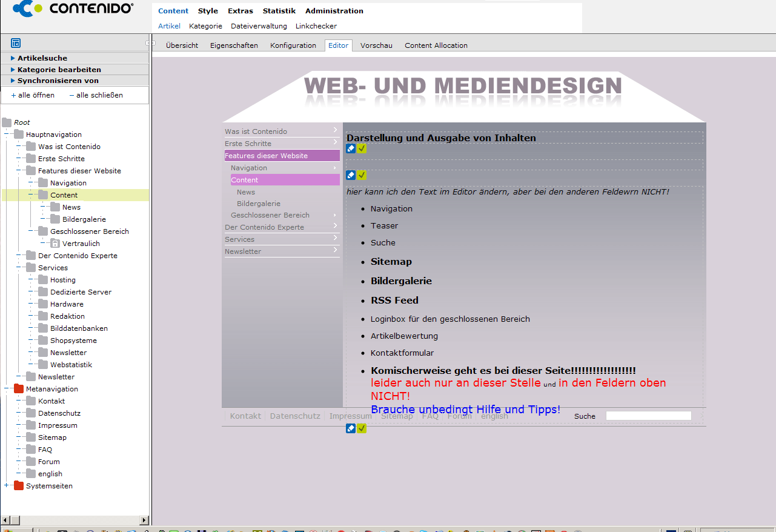
Task: Click the blue edit icon below the footer
Action: [351, 428]
